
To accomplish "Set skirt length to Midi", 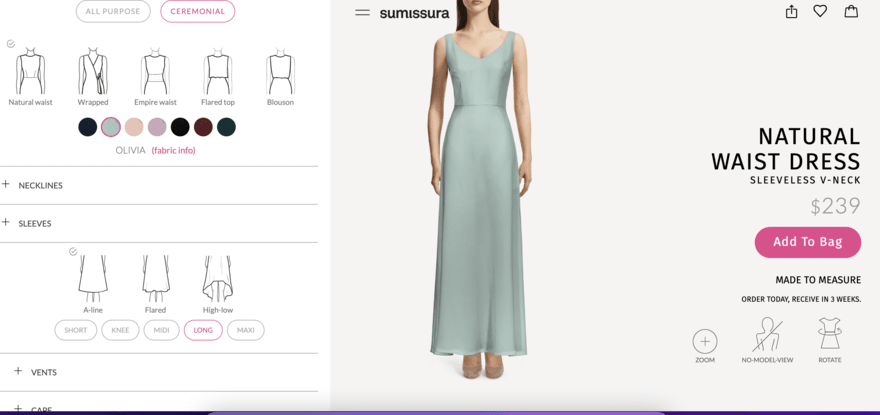I will coord(162,330).
